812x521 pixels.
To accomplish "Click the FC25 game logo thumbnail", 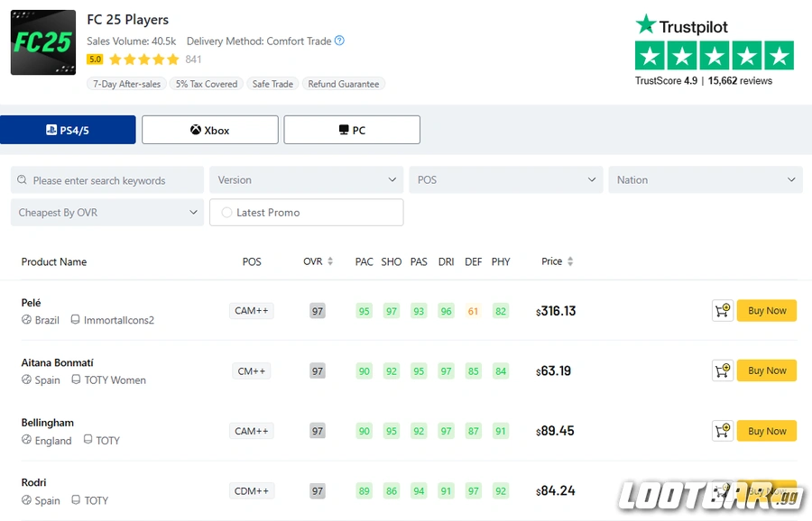I will click(43, 42).
